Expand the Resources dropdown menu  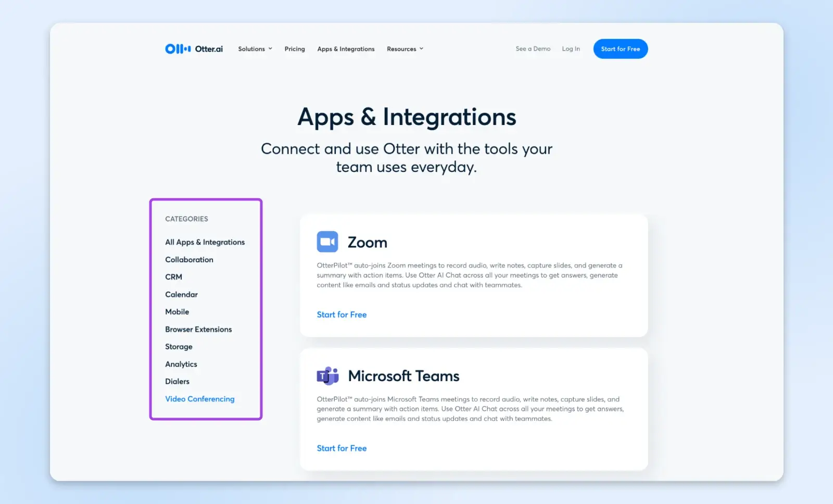pyautogui.click(x=405, y=49)
